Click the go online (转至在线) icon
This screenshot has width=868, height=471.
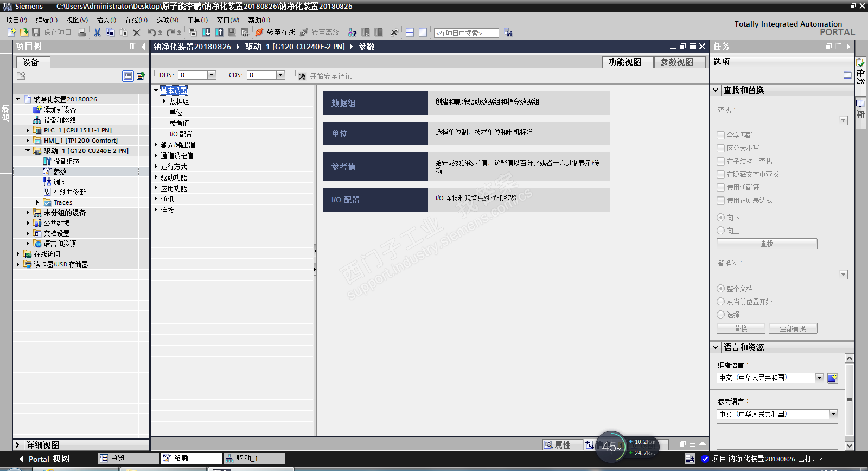(259, 33)
